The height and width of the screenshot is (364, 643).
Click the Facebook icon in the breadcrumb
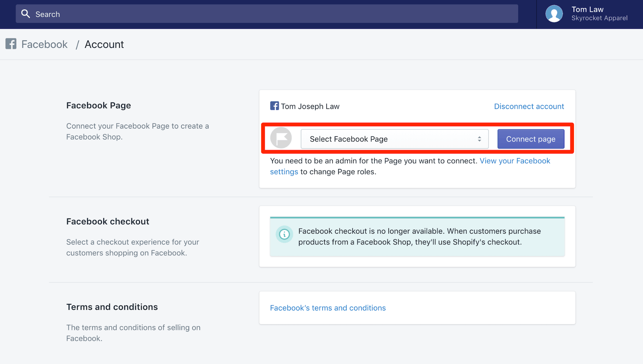pos(11,44)
